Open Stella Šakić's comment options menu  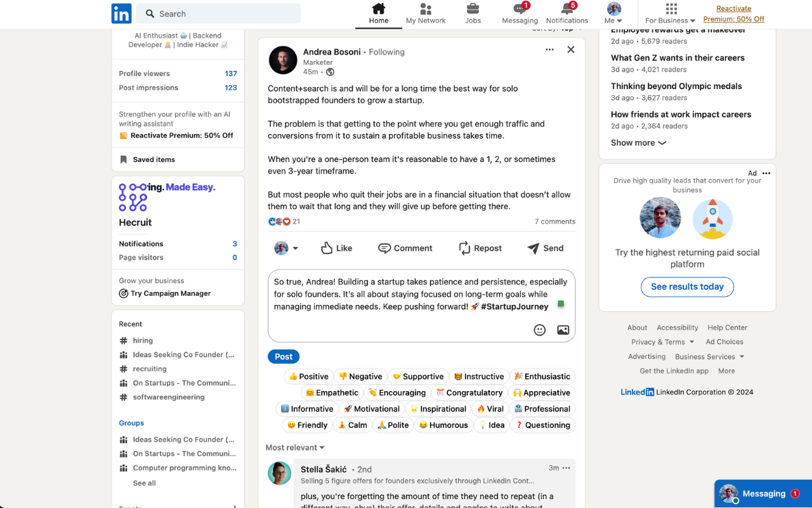point(566,468)
